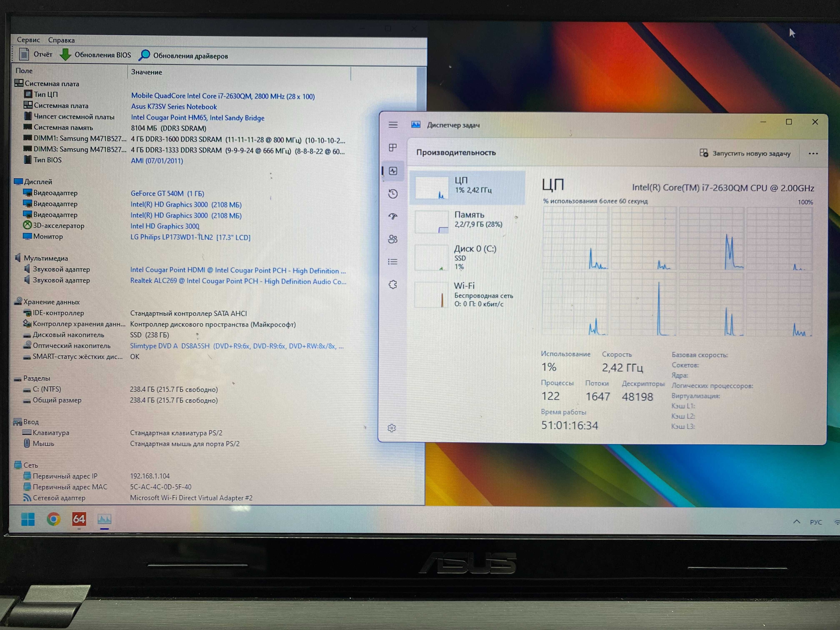The image size is (840, 630).
Task: Click the Обновления BIOS toolbar button
Action: pyautogui.click(x=95, y=55)
